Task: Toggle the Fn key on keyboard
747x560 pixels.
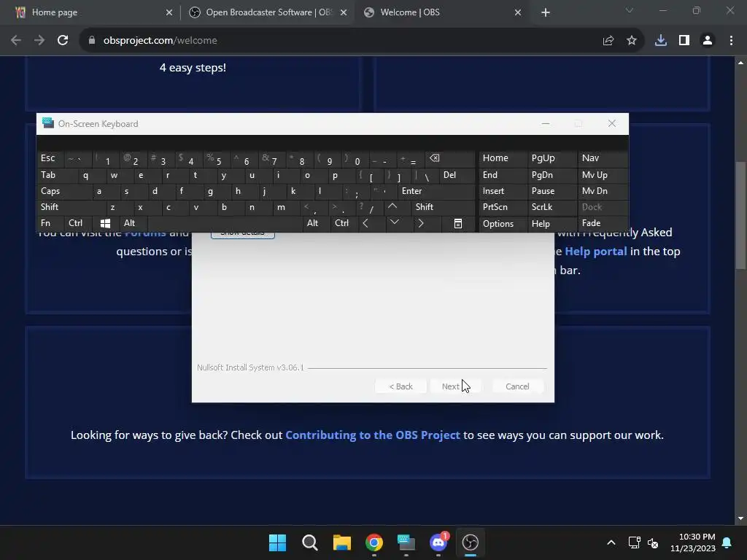Action: (50, 223)
